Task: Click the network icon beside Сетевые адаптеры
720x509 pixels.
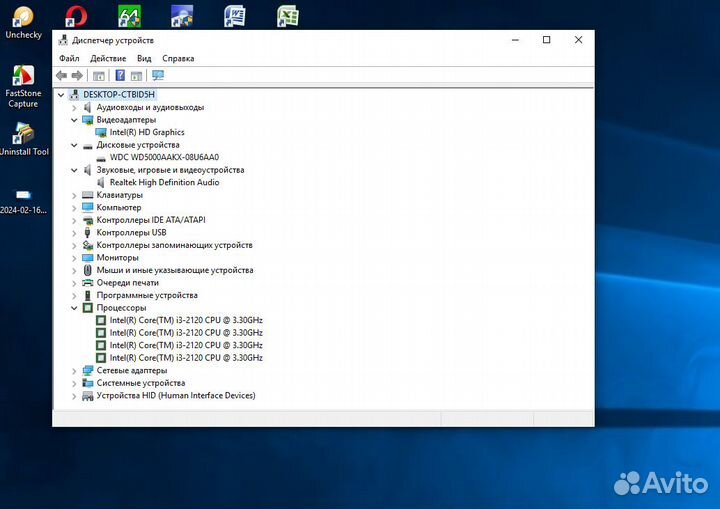Action: tap(87, 370)
